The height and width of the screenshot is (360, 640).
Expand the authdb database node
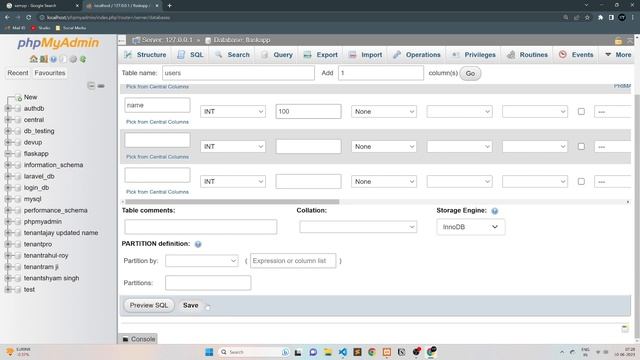coord(8,109)
